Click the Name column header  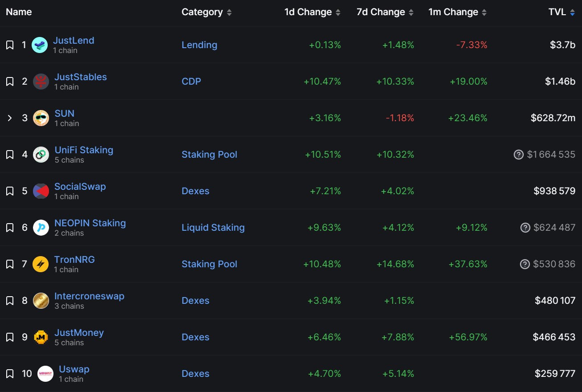(18, 12)
